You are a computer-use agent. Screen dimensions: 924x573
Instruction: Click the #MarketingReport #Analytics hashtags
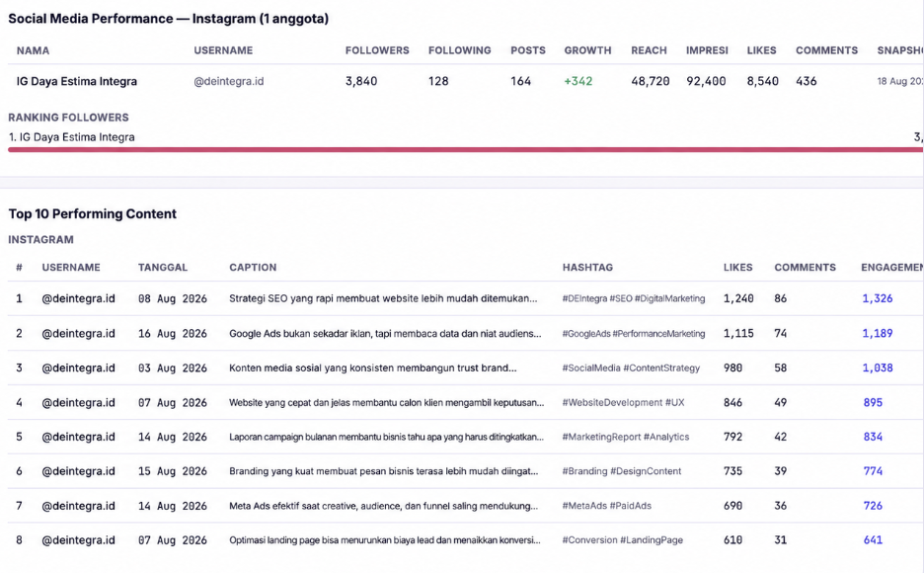pos(626,437)
